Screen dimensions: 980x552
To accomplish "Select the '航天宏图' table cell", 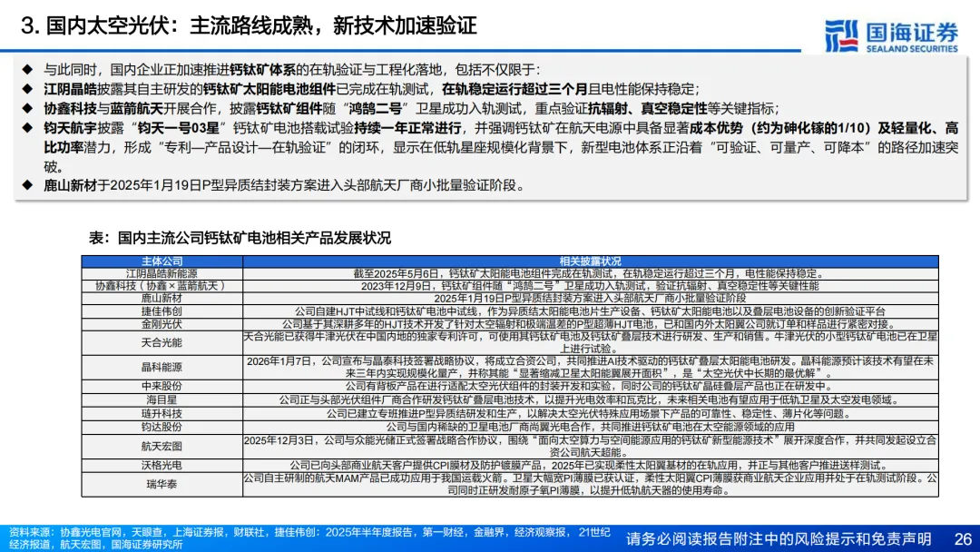I will pyautogui.click(x=162, y=447).
